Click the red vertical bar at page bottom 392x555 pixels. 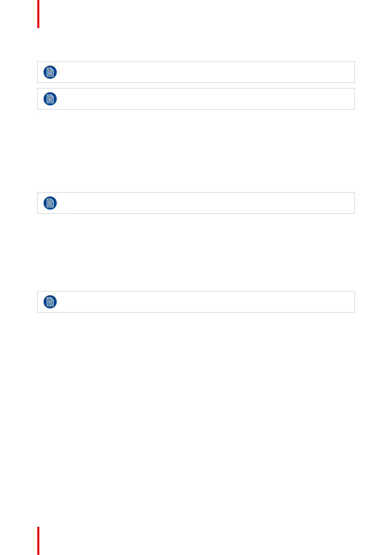tap(38, 541)
